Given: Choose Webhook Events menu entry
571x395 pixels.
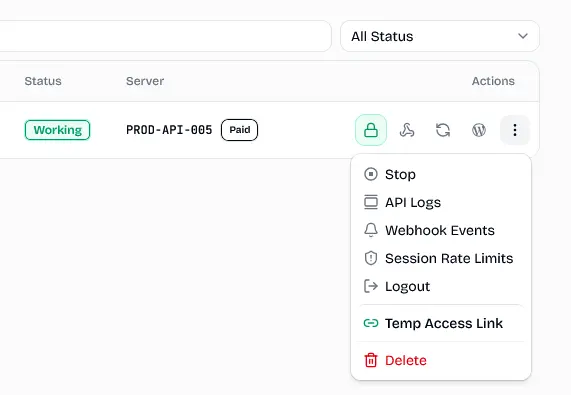Looking at the screenshot, I should (x=441, y=230).
